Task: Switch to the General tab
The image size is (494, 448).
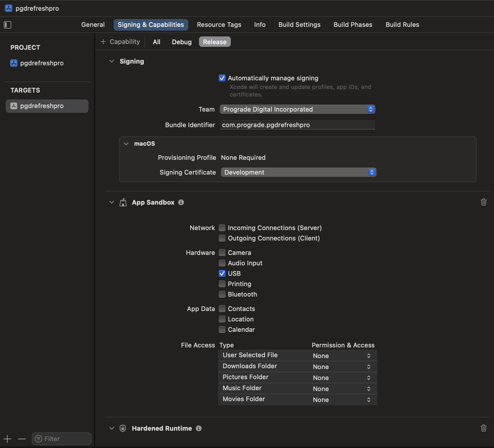Action: [93, 25]
